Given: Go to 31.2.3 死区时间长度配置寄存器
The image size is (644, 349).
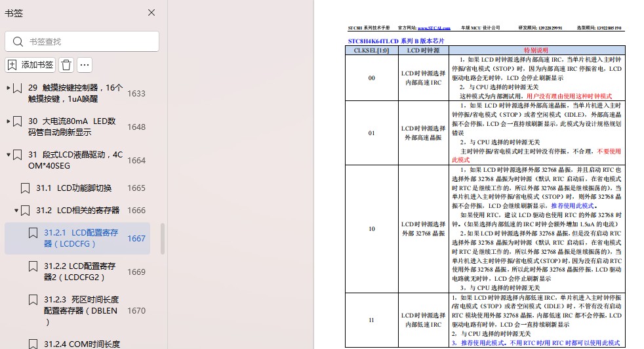Looking at the screenshot, I should point(81,311).
